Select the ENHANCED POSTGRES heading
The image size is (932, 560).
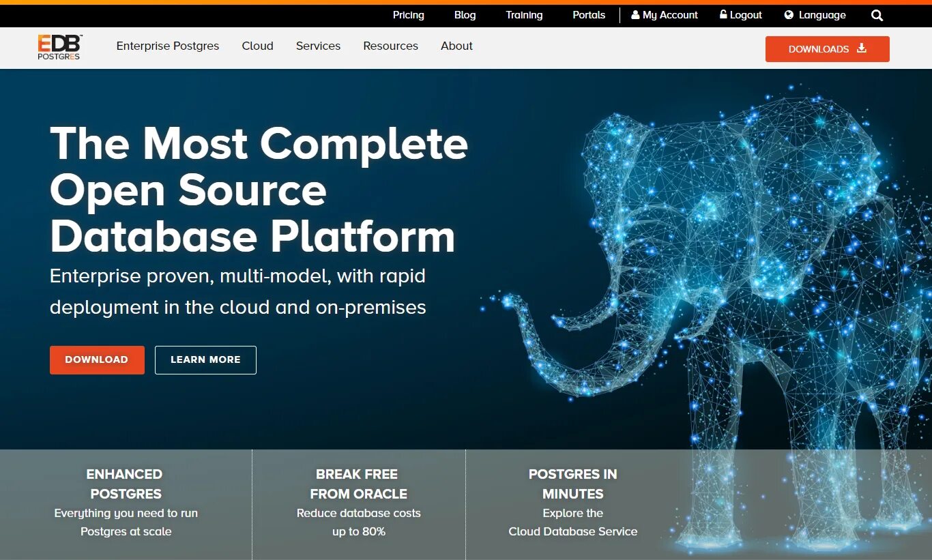(x=126, y=484)
